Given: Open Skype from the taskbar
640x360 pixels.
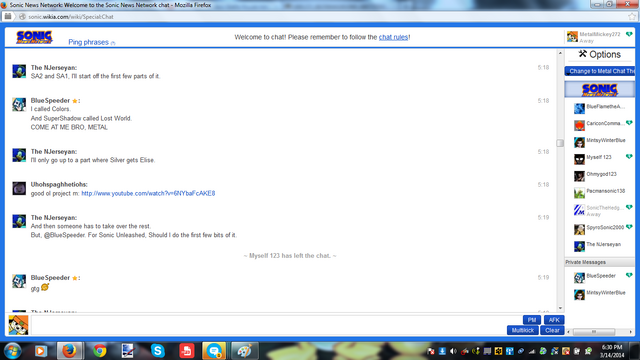Looking at the screenshot, I should (x=158, y=351).
